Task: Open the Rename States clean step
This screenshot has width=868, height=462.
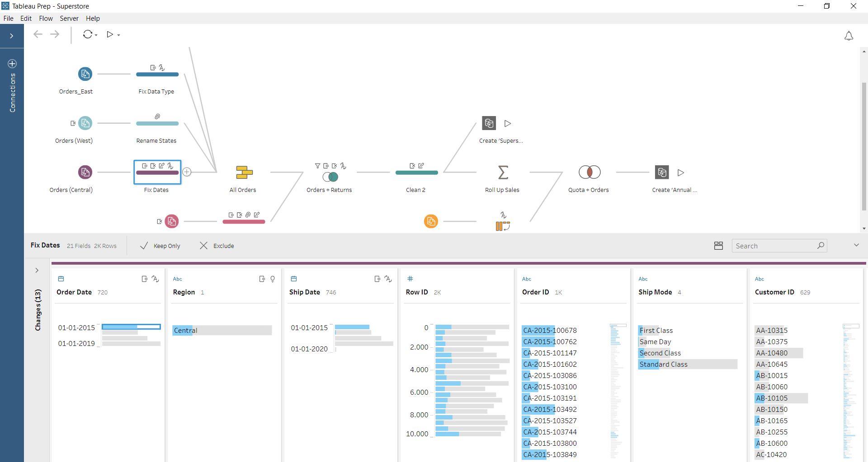Action: pyautogui.click(x=157, y=123)
